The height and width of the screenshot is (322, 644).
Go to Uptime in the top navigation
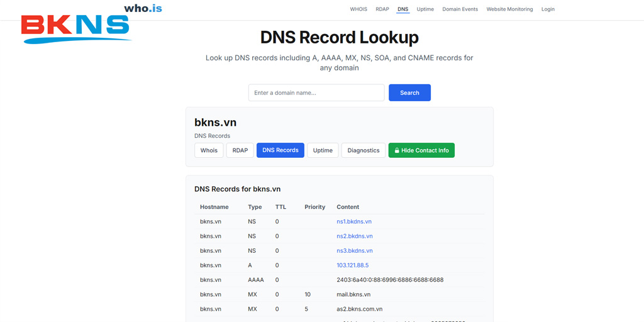(425, 9)
